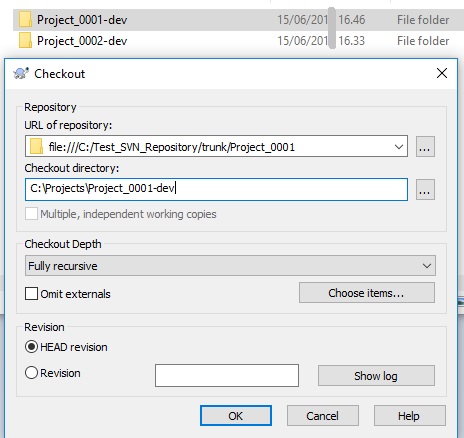Click the folder icon inside the repository URL field

point(36,147)
